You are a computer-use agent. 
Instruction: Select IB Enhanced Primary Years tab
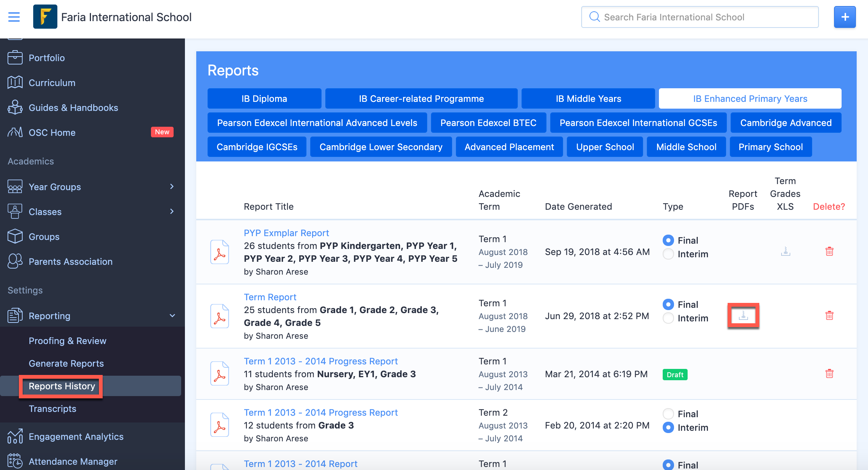(750, 98)
